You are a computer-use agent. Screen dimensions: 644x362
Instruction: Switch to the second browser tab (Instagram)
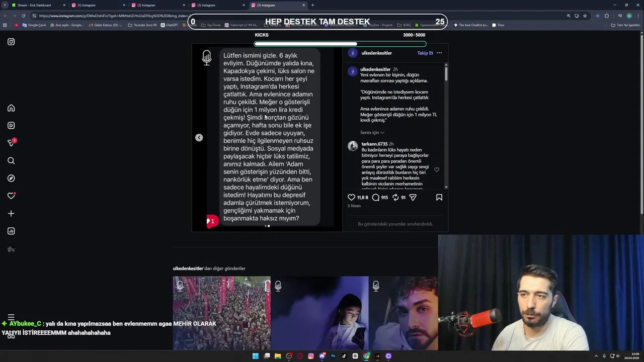98,5
